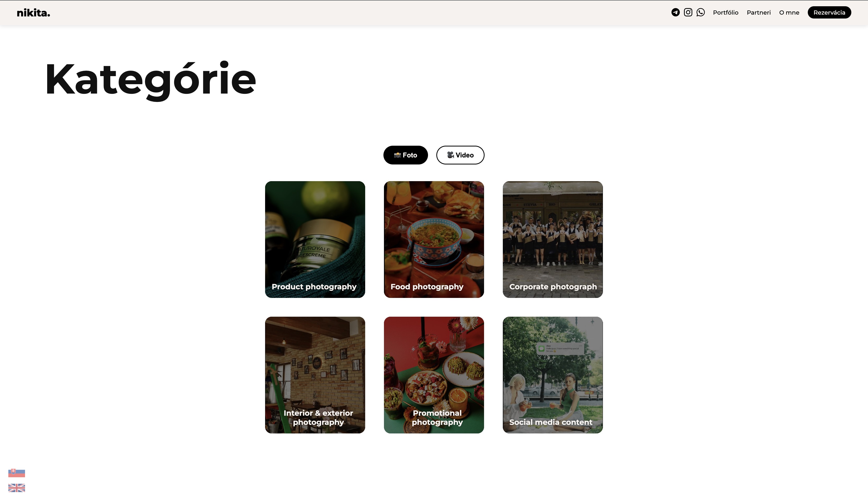Go to the O mne page
Screen dimensions: 868x502
pos(789,13)
